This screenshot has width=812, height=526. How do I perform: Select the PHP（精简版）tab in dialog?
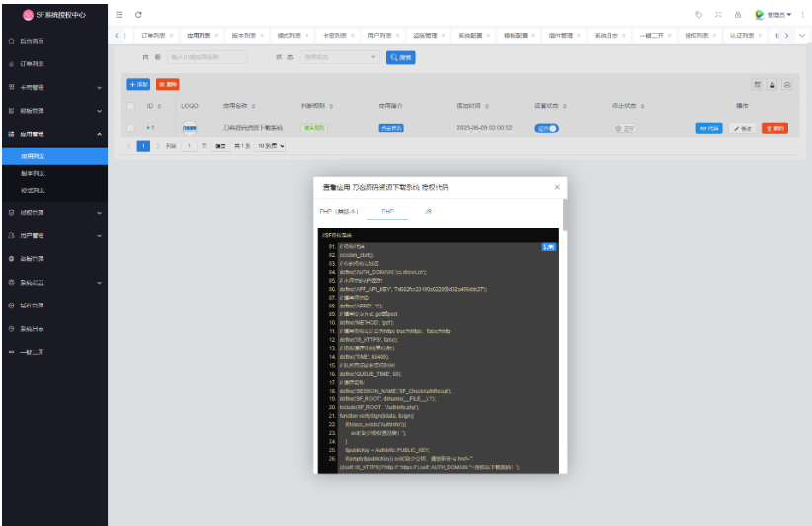(338, 211)
